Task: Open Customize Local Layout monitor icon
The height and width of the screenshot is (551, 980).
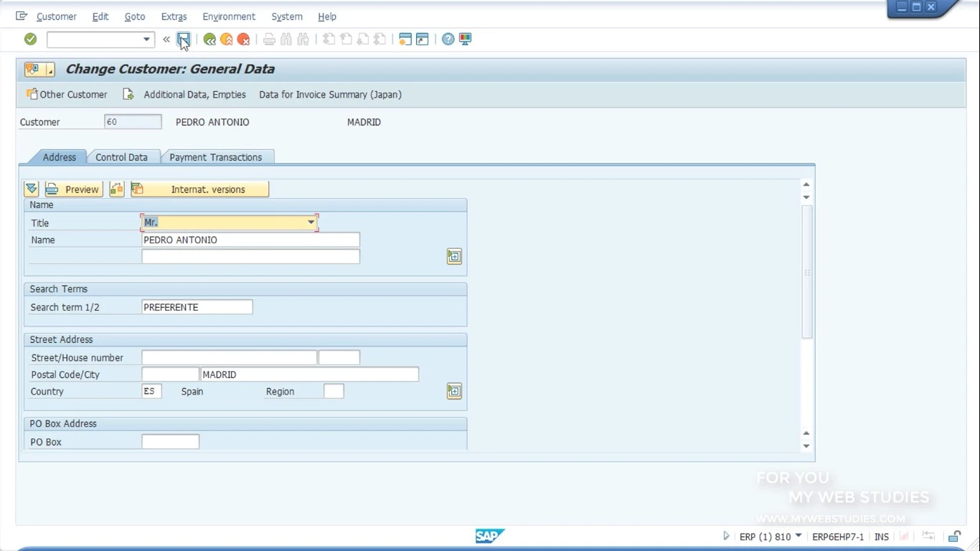Action: click(x=465, y=39)
